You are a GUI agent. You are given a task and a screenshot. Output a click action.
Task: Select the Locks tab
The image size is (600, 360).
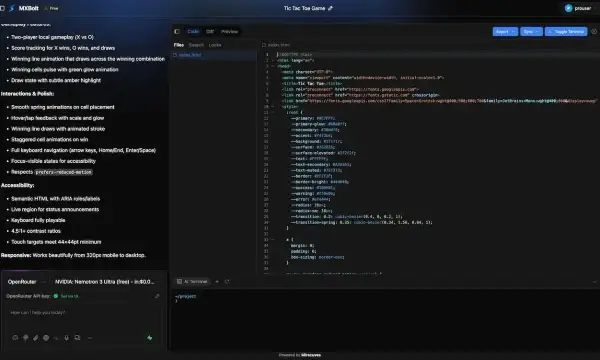click(x=215, y=45)
